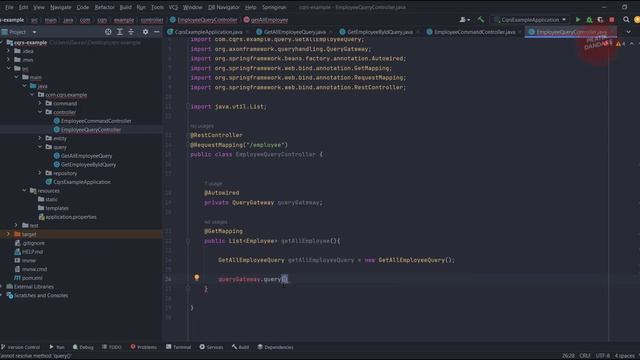The width and height of the screenshot is (640, 360).
Task: Open the Build menu
Action: click(125, 7)
